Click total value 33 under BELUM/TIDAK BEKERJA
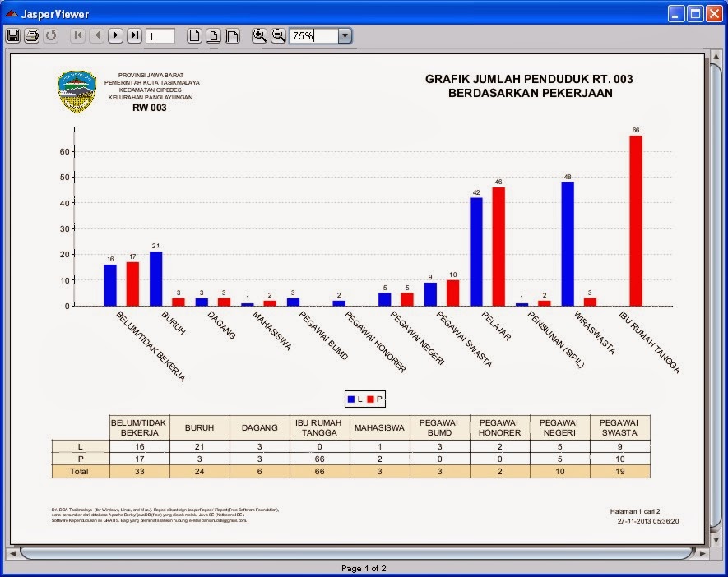The height and width of the screenshot is (577, 728). (139, 471)
